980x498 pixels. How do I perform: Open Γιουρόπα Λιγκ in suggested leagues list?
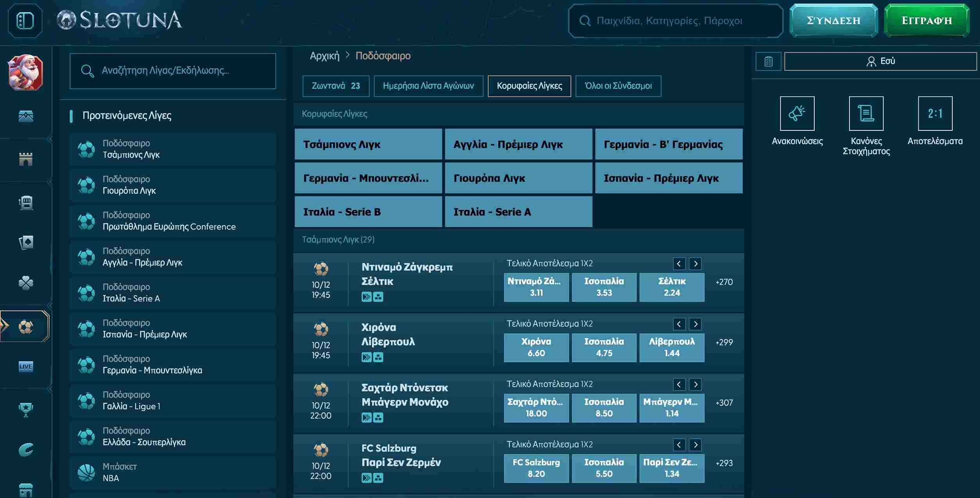click(173, 185)
